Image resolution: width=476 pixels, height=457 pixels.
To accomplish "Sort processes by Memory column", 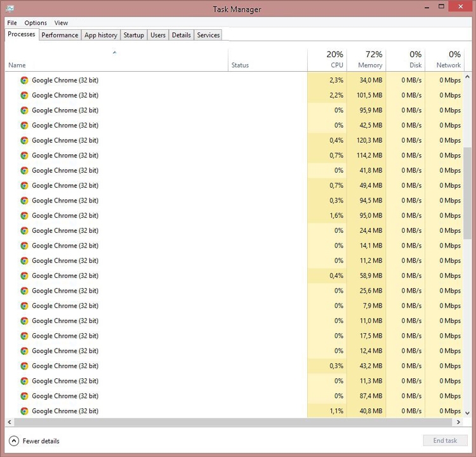I will [x=366, y=60].
